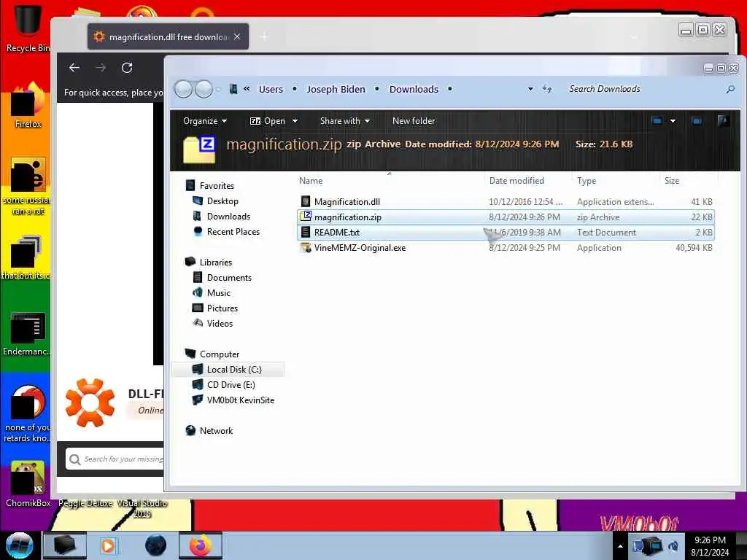Open the address bar history dropdown
This screenshot has width=747, height=560.
(530, 89)
